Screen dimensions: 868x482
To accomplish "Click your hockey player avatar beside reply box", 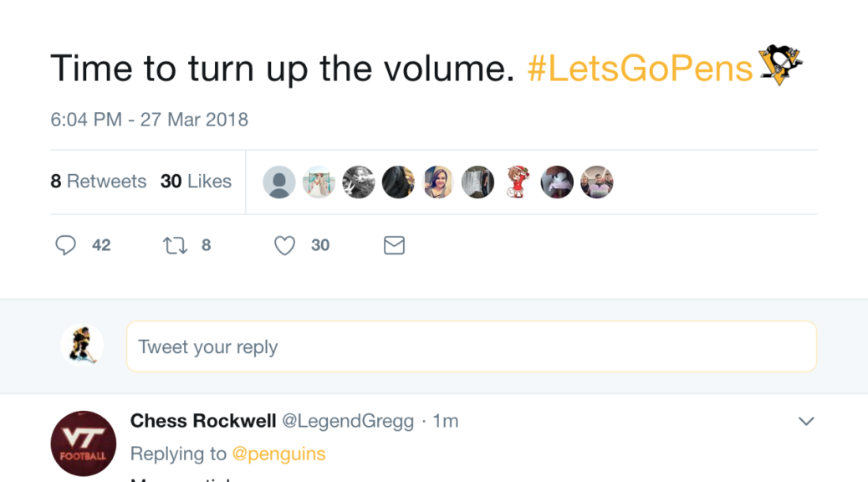I will click(83, 346).
